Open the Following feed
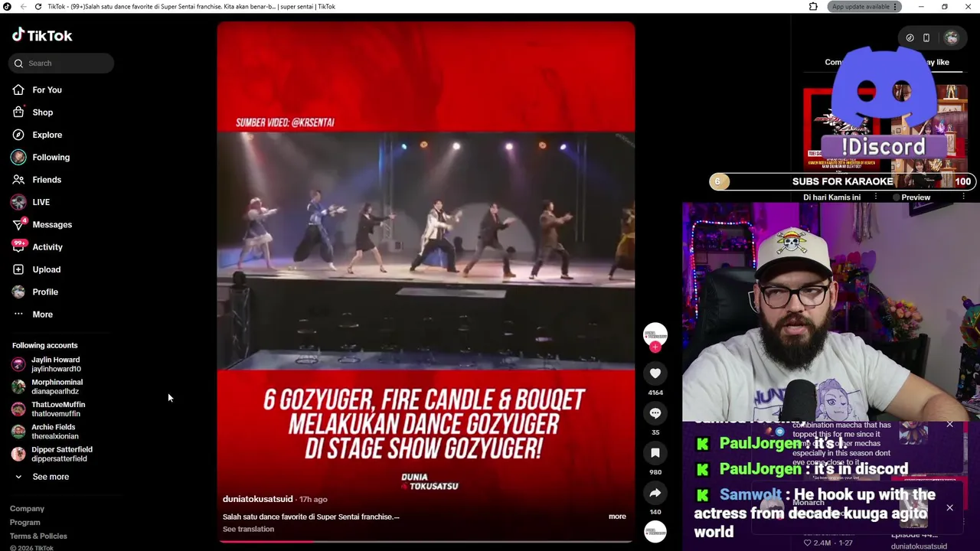 click(51, 158)
